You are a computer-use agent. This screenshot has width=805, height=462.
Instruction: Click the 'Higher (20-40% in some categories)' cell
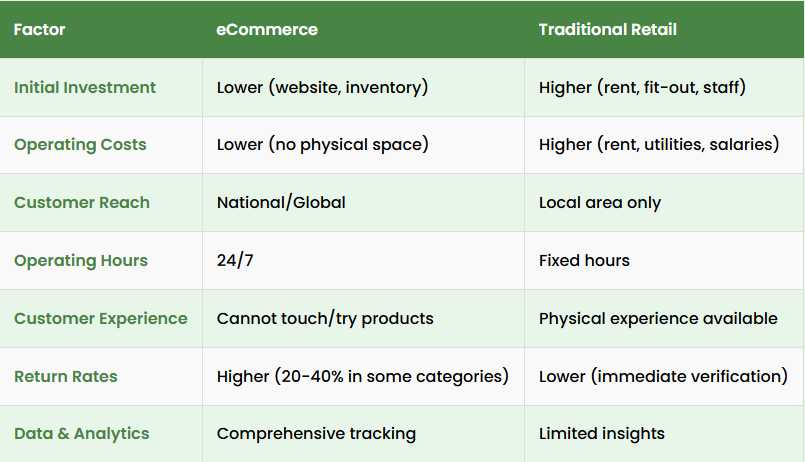click(362, 377)
